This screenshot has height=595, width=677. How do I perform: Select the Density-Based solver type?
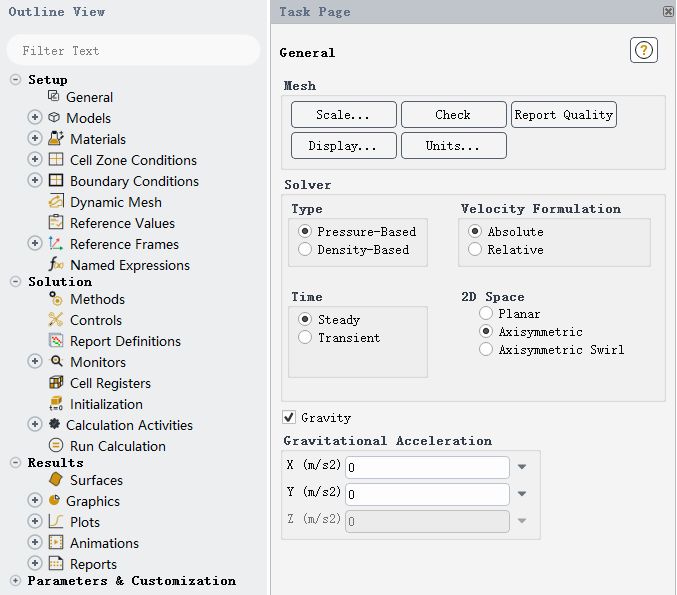coord(305,250)
